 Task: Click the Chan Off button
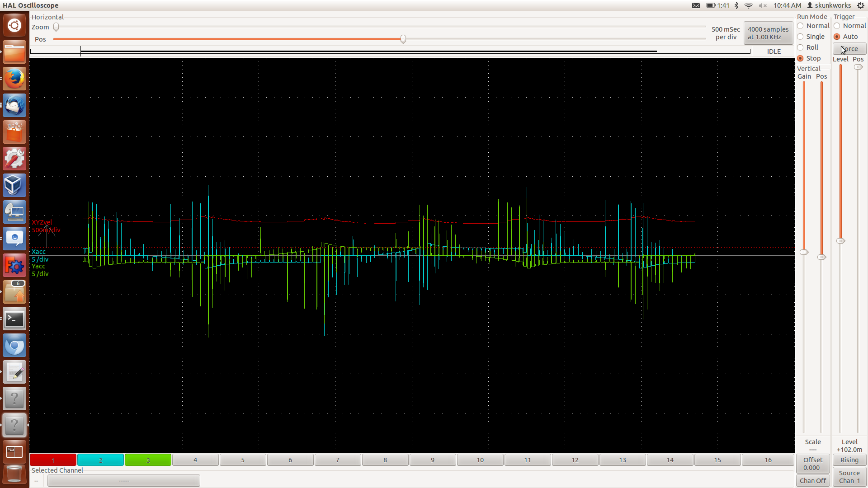[x=813, y=481]
